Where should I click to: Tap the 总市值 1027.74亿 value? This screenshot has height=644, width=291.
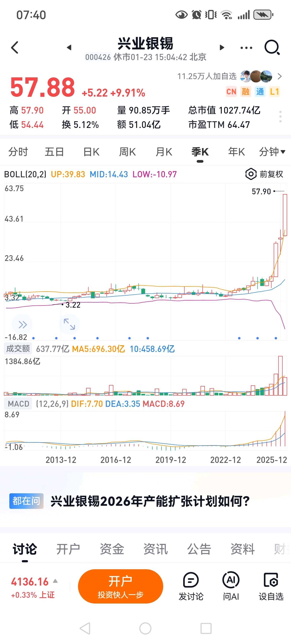(224, 110)
